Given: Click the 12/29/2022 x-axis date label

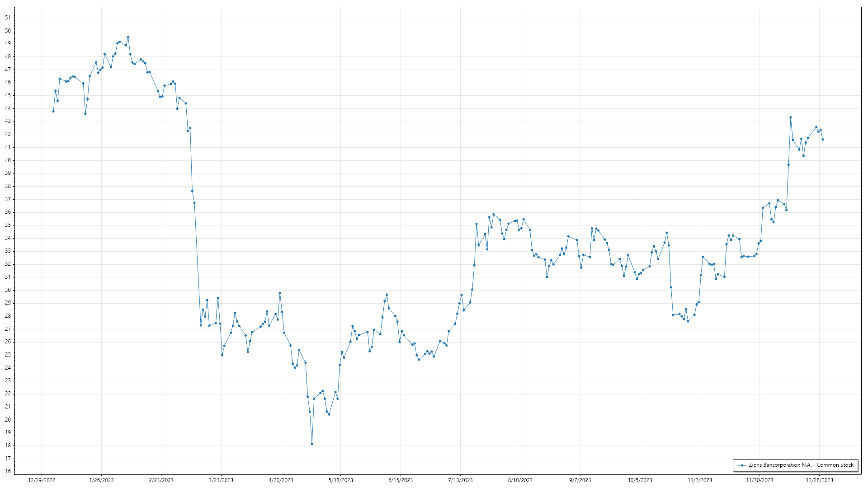Looking at the screenshot, I should coord(42,480).
